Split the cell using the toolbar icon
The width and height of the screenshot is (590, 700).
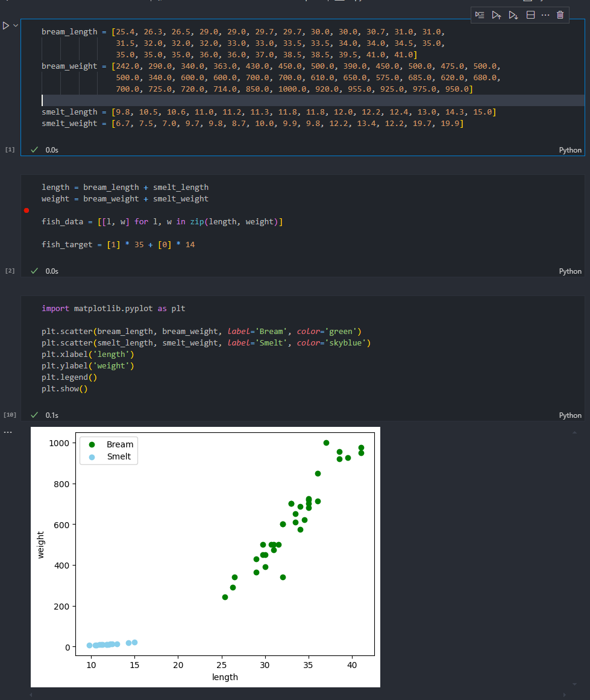point(530,14)
